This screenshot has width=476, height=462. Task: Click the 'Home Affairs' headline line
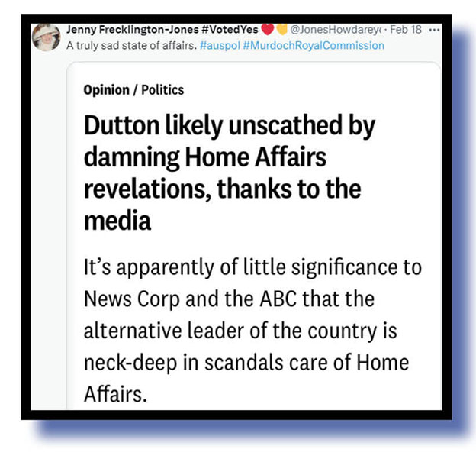205,157
